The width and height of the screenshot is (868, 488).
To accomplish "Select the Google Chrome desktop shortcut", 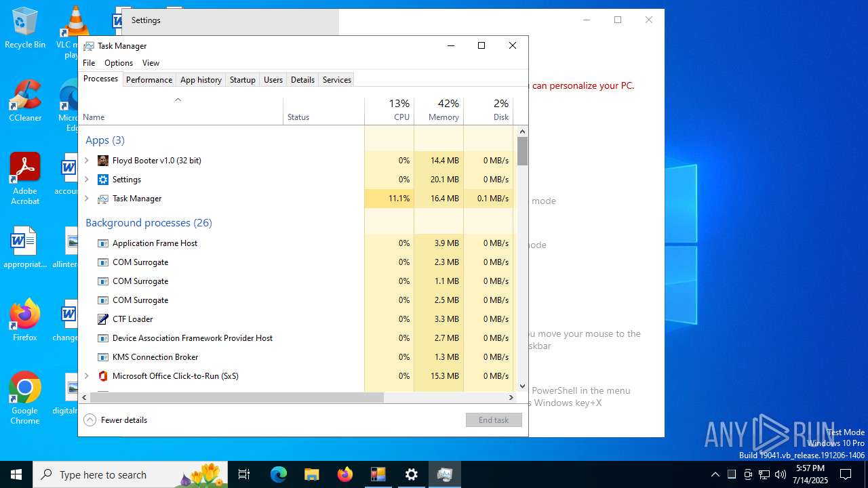I will tap(25, 399).
